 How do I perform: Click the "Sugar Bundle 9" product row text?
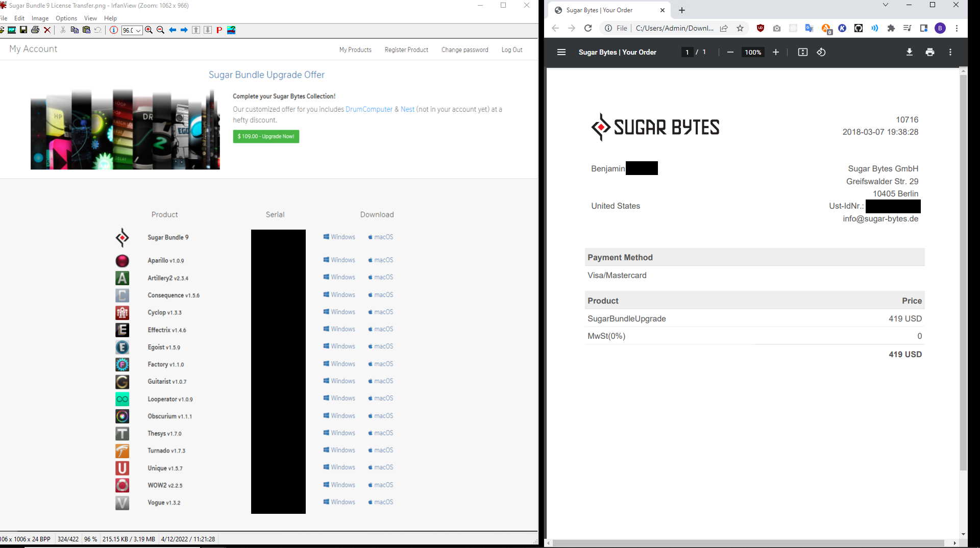click(x=168, y=237)
